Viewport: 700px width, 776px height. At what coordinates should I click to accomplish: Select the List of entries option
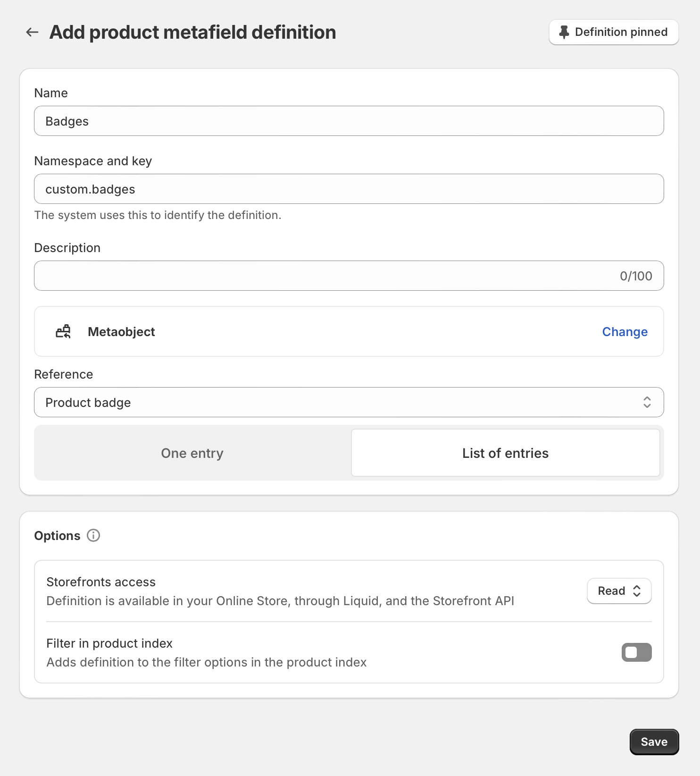click(x=506, y=453)
